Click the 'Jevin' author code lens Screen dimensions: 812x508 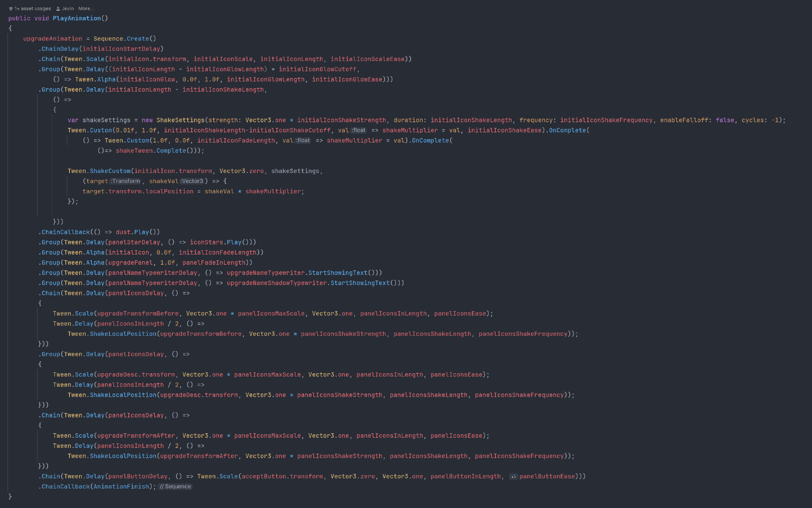[x=68, y=9]
